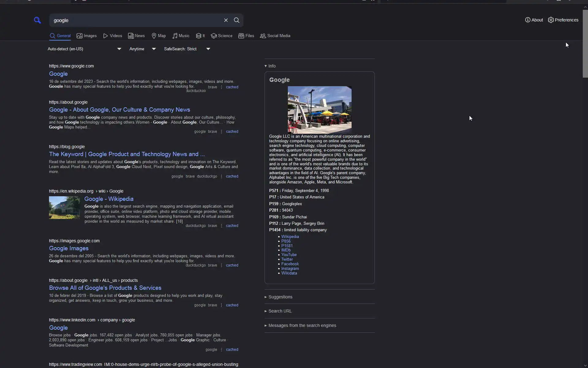Expand the Search URL section
588x368 pixels.
pyautogui.click(x=280, y=311)
